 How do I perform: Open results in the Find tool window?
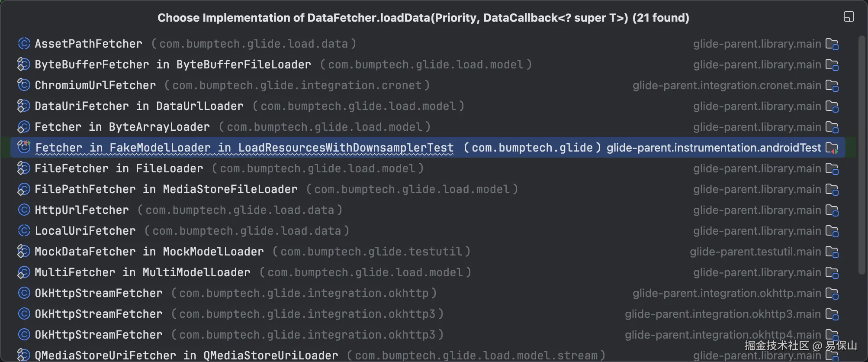click(x=848, y=16)
